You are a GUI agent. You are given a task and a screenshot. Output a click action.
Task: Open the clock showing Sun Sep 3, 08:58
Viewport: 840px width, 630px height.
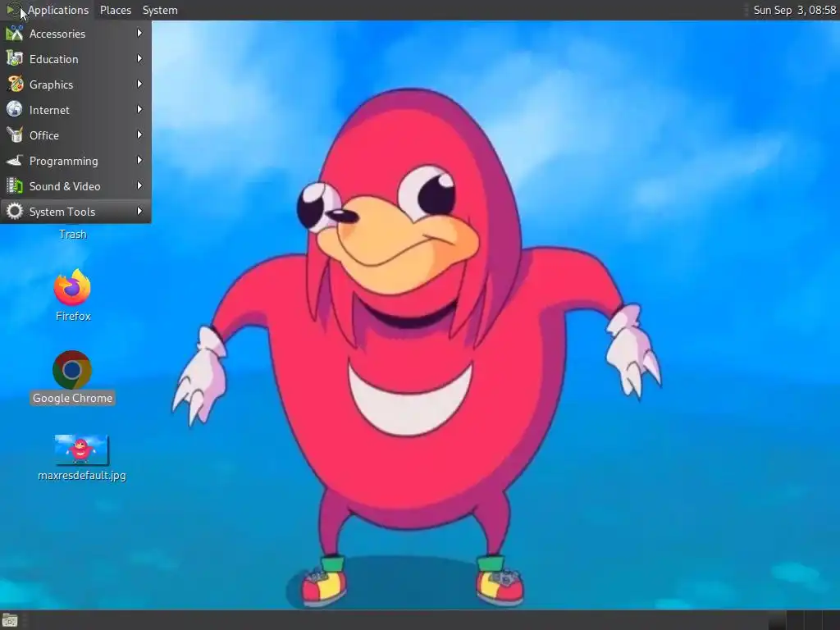(x=794, y=10)
